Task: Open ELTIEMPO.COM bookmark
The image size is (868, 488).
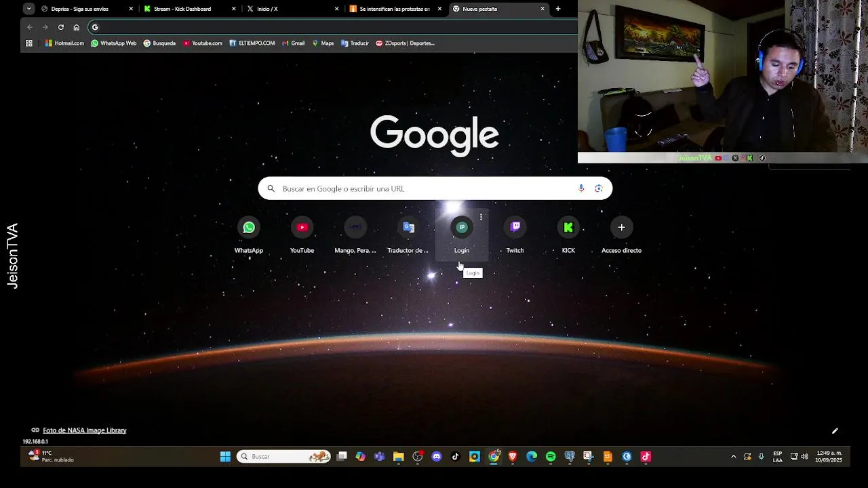Action: (252, 43)
